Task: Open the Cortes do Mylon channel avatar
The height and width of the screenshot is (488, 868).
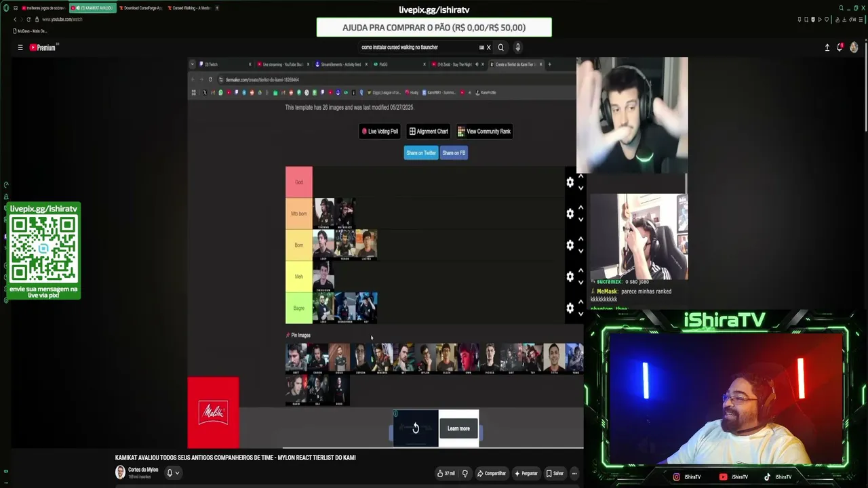Action: [120, 472]
